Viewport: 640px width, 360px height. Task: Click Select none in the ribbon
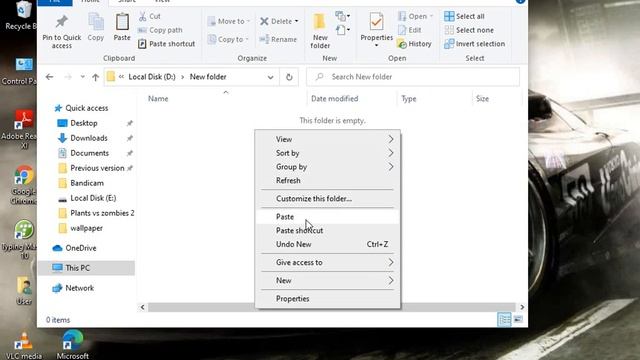(469, 30)
